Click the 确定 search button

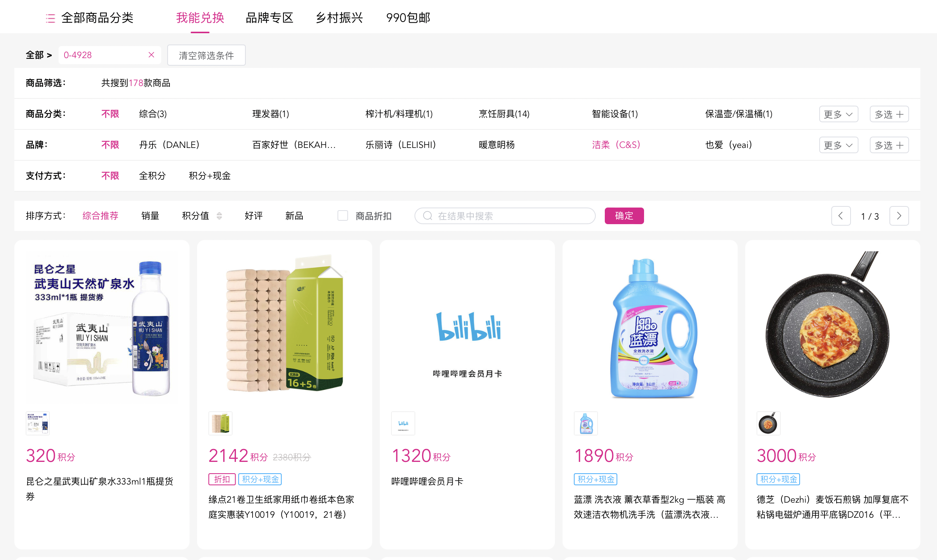(624, 216)
